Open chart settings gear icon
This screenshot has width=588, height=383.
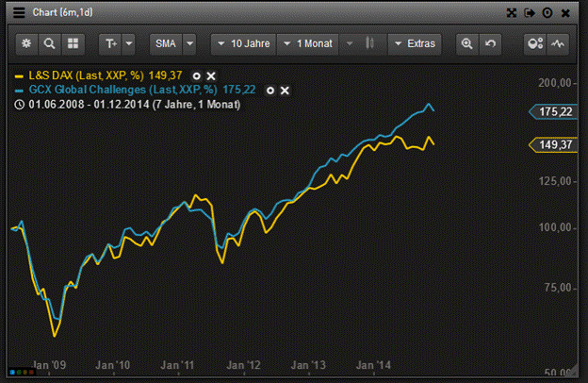tap(26, 44)
